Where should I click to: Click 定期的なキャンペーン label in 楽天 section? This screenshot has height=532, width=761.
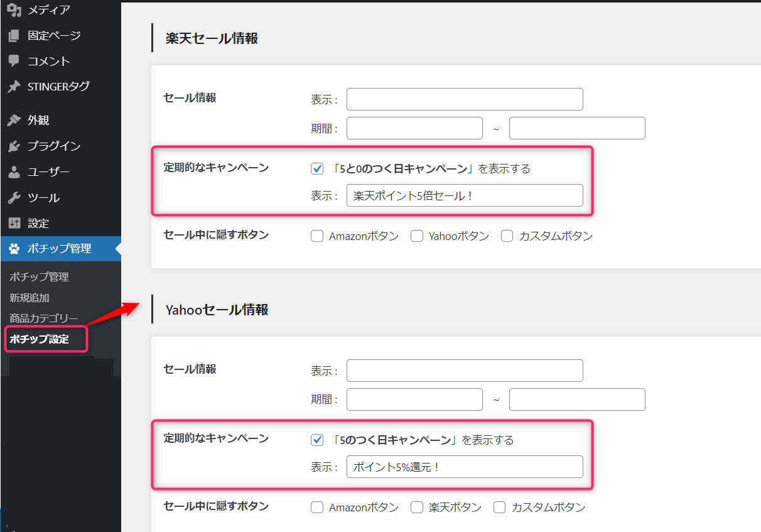coord(216,167)
